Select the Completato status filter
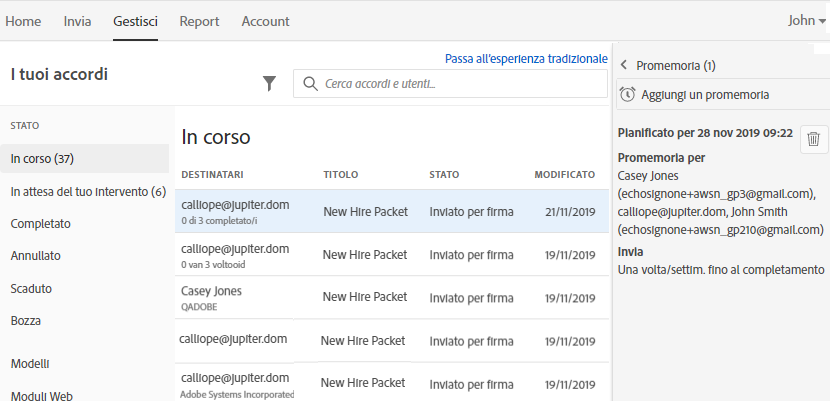This screenshot has width=830, height=401. 41,224
